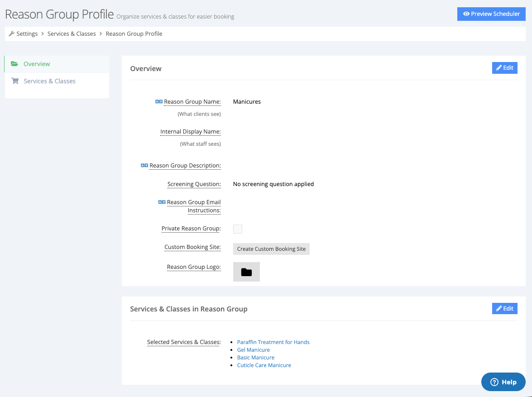Open Gel Manicure service link
Image resolution: width=532 pixels, height=397 pixels.
pos(254,350)
